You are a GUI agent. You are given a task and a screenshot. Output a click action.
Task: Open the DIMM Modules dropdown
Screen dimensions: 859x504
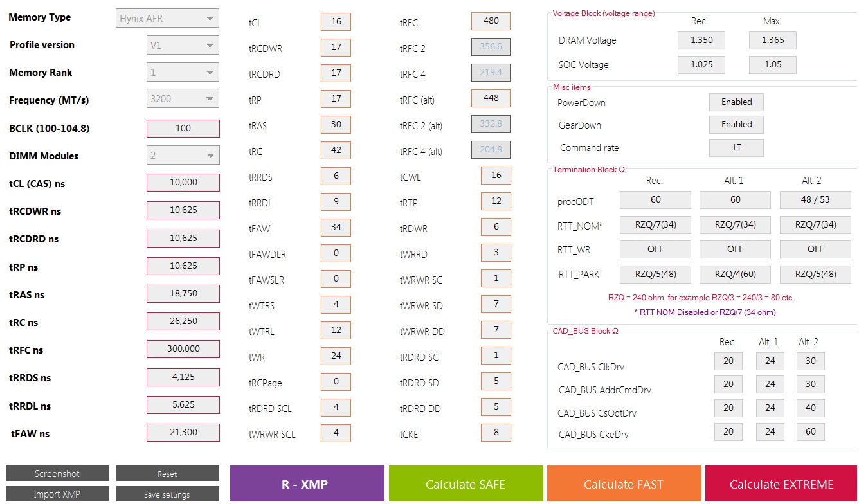pyautogui.click(x=183, y=156)
